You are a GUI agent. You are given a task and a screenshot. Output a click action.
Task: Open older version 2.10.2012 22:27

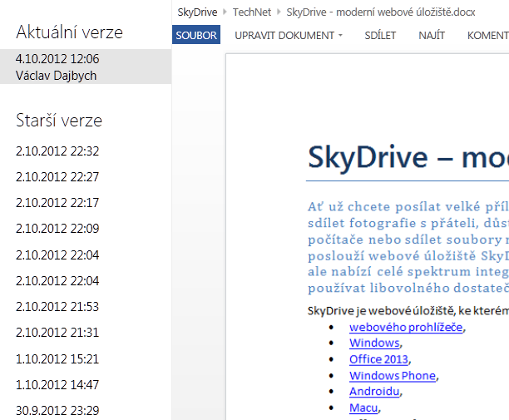[57, 177]
